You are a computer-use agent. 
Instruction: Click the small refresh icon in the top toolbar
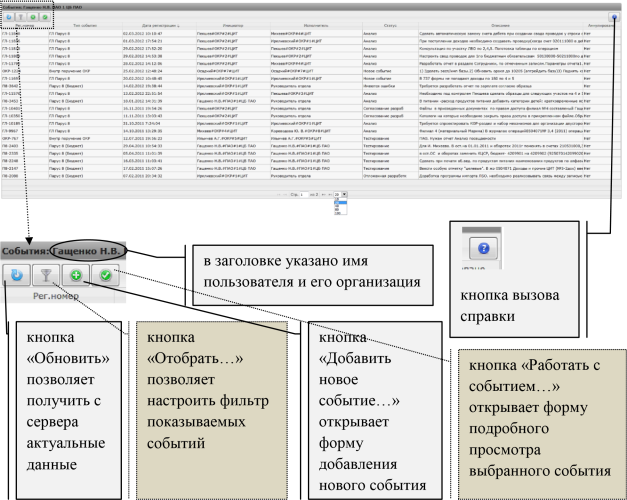click(x=9, y=17)
